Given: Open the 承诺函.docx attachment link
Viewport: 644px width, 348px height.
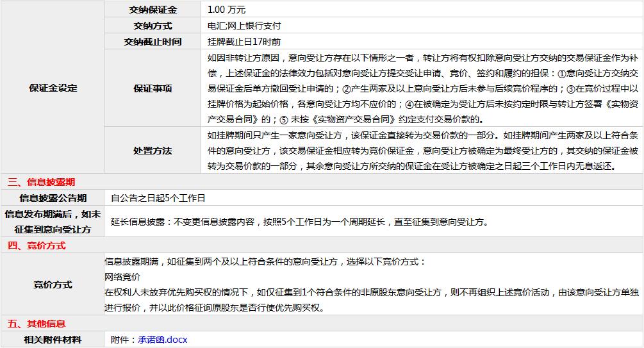Looking at the screenshot, I should [162, 340].
